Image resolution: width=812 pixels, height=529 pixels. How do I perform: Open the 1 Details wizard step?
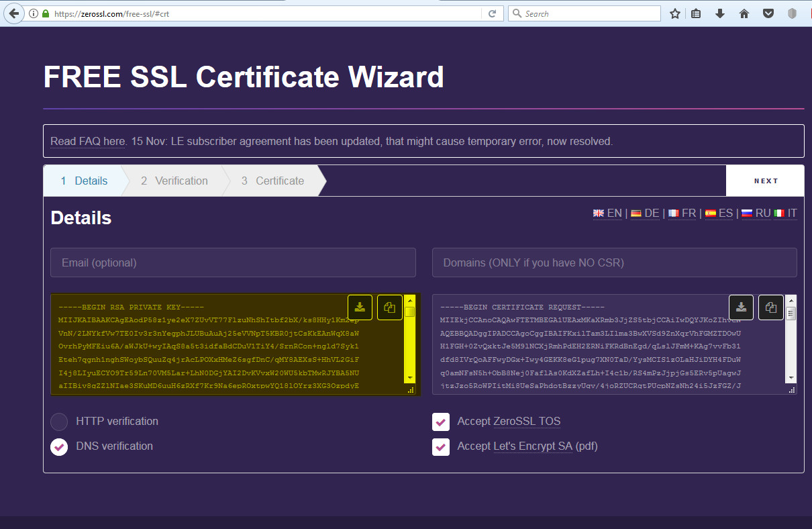pos(84,181)
